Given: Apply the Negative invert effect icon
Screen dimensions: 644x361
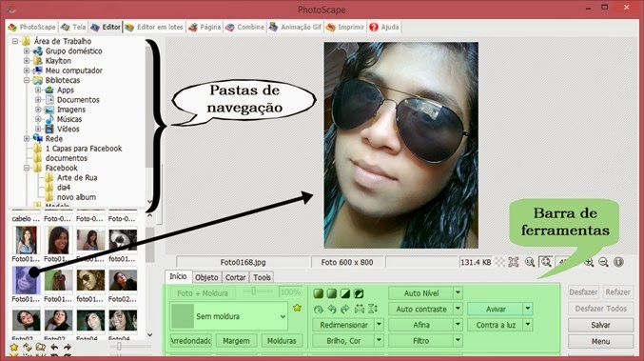Looking at the screenshot, I should 359,293.
